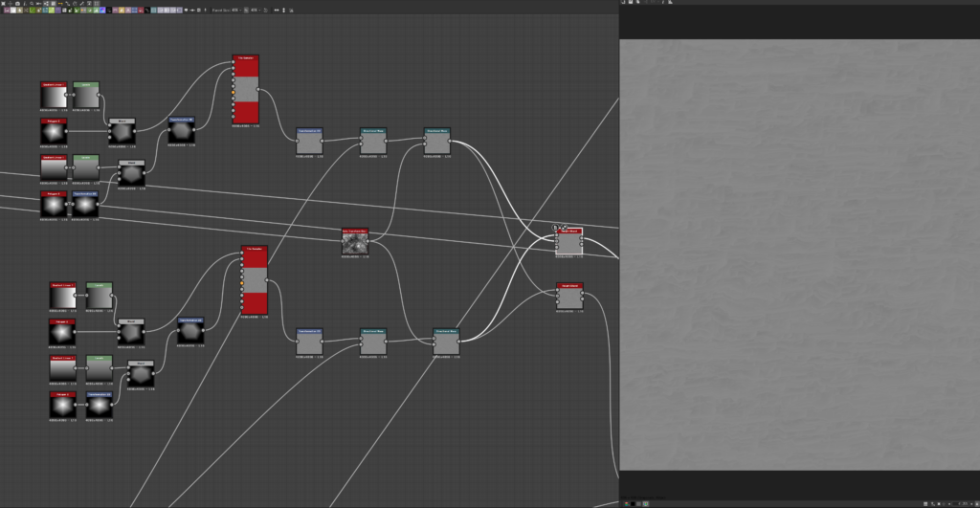Screen dimensions: 980x508
Task: Click orange input pin on upper Tile Sampler
Action: (x=234, y=93)
